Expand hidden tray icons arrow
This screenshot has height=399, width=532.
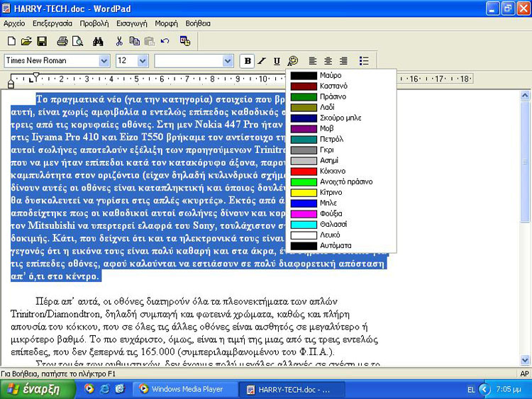[484, 389]
